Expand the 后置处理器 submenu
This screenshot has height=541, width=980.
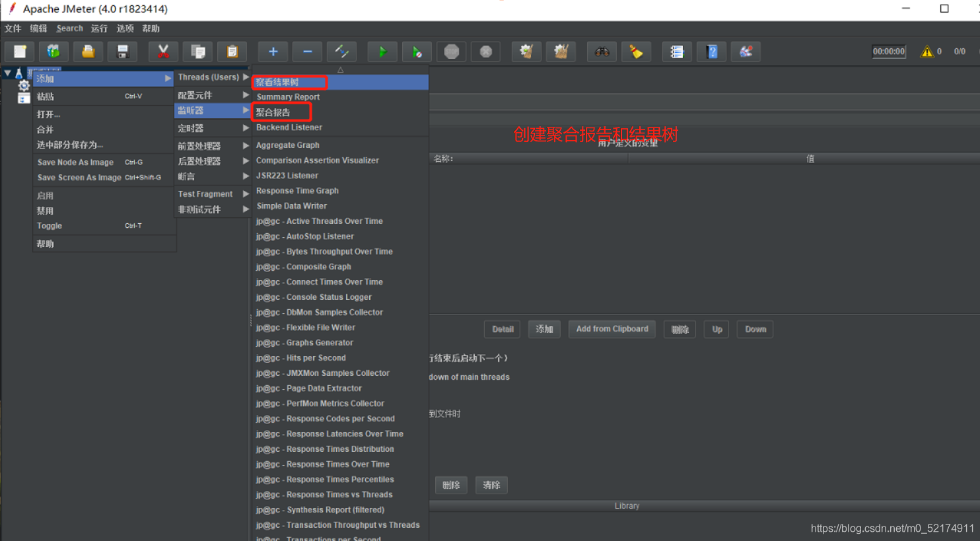coord(213,161)
